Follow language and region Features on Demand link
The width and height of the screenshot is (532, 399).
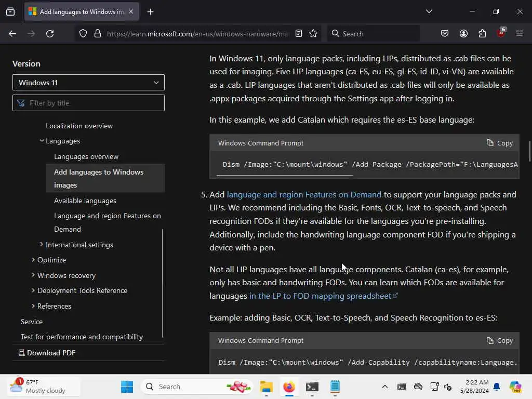pyautogui.click(x=304, y=195)
